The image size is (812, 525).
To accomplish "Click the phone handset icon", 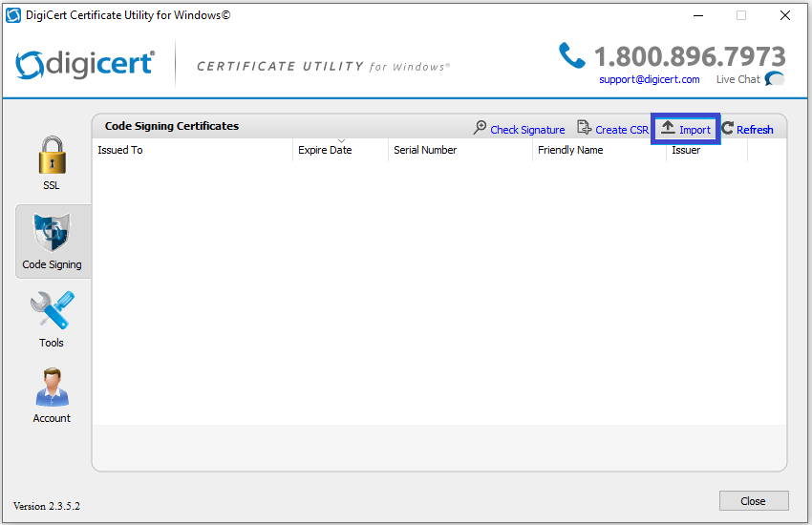I will coord(571,55).
